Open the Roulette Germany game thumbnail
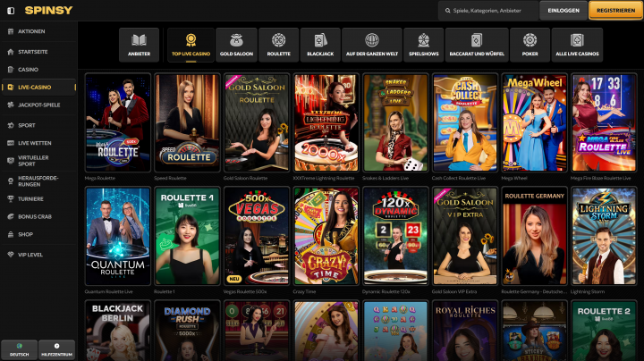Viewport: 644px width, 361px height. pos(534,236)
